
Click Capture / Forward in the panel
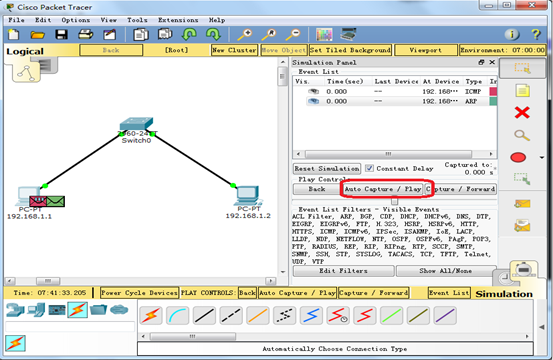pyautogui.click(x=461, y=189)
